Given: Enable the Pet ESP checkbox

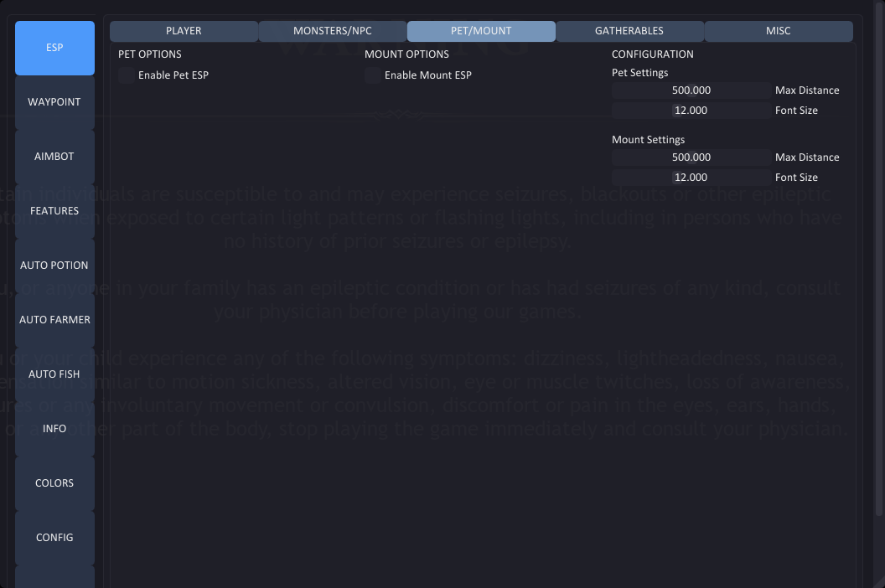Looking at the screenshot, I should [x=127, y=75].
